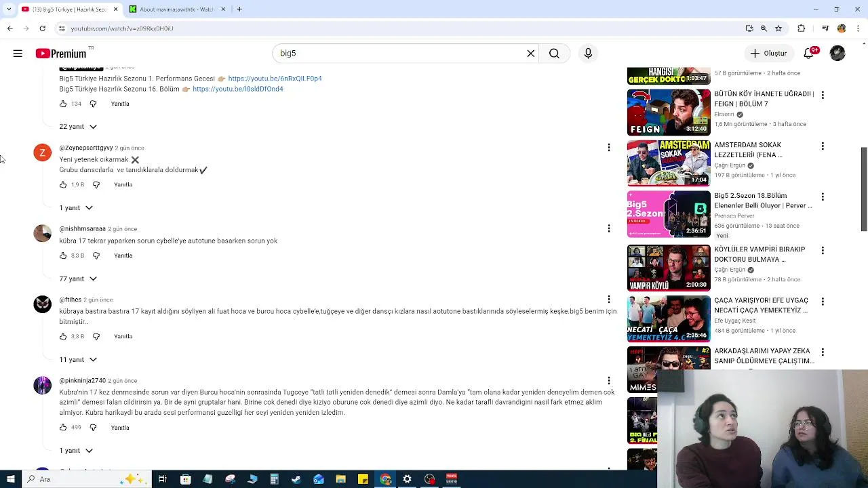
Task: Run the search with magnifier button
Action: point(554,54)
